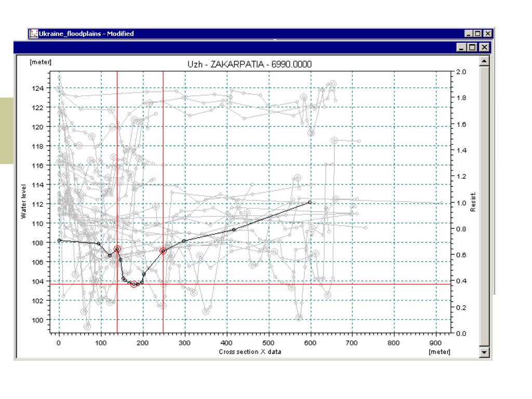Screen dimensions: 532x399
Task: Click the Ukraine_floodplains window title icon
Action: 33,34
